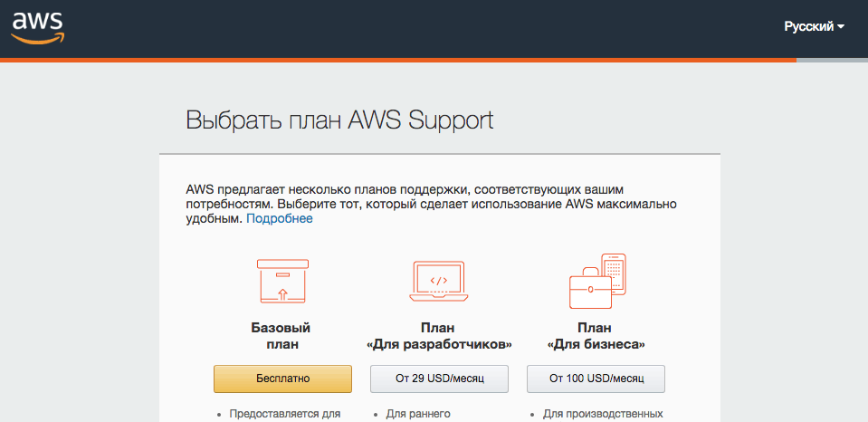Click the Выбрать план AWS Support title
Screen dimensions: 868x422
(339, 120)
